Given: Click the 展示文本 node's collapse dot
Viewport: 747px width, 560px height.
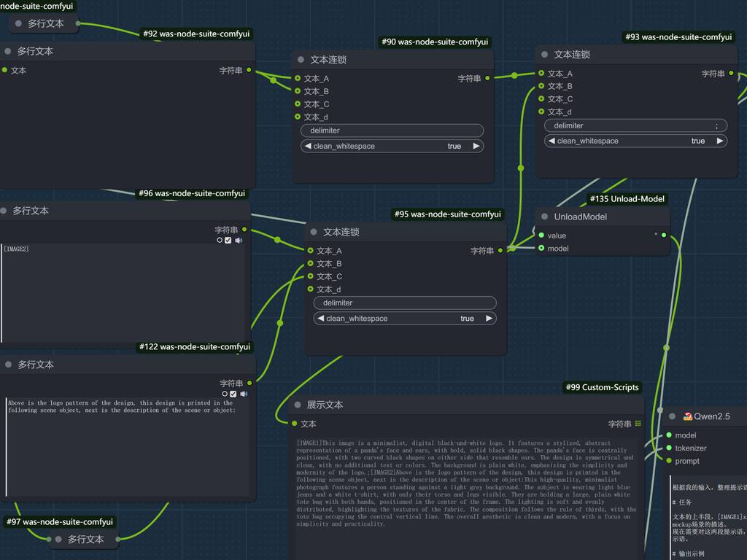Looking at the screenshot, I should pyautogui.click(x=298, y=405).
